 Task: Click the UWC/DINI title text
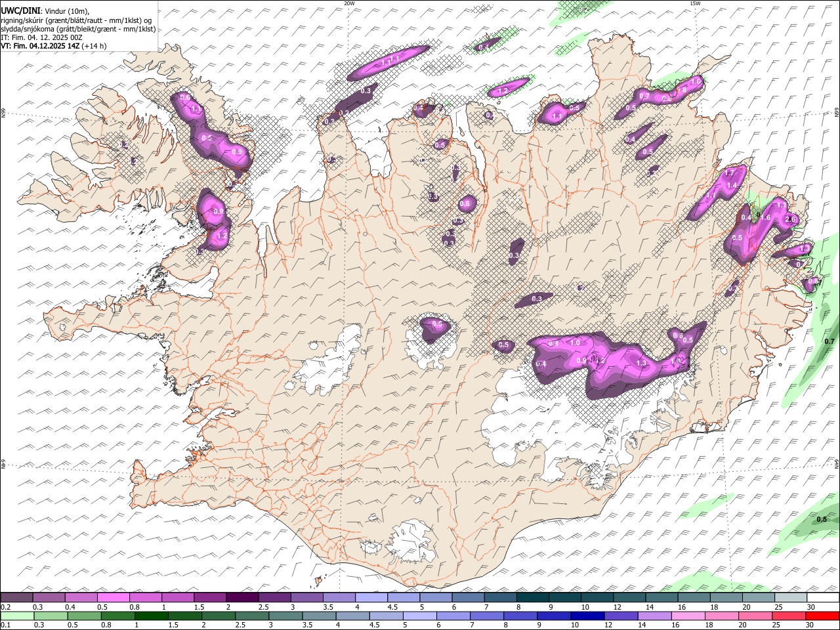[x=19, y=11]
